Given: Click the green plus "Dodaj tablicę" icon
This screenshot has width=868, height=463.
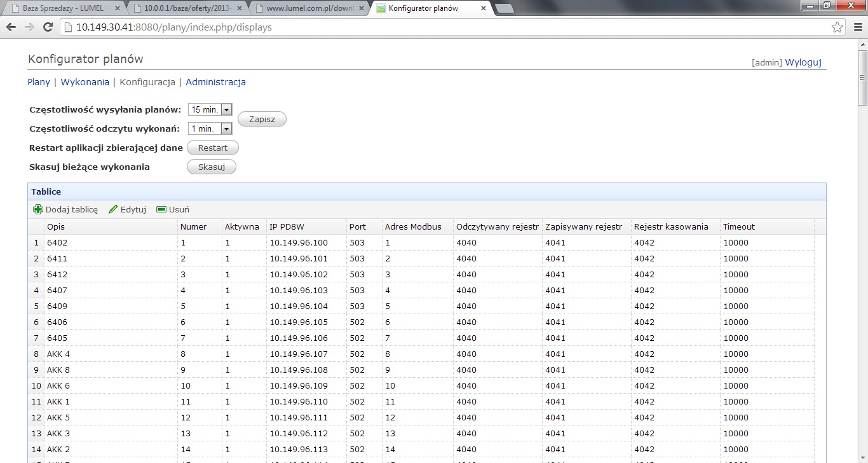Looking at the screenshot, I should click(37, 209).
